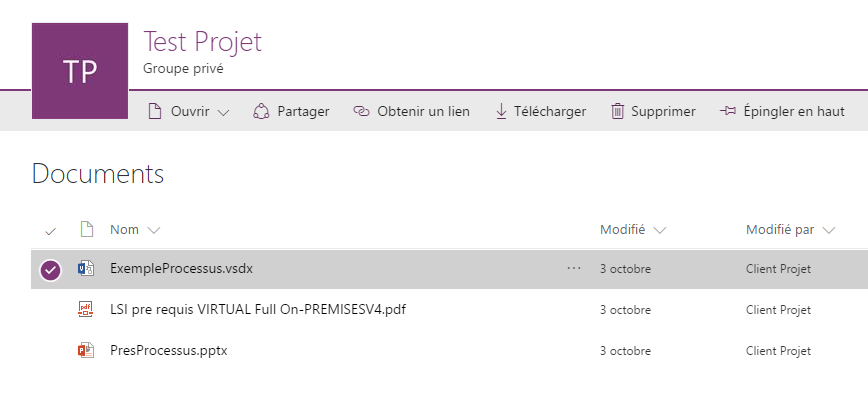868x393 pixels.
Task: Click the Visio icon of ExempleProcessus.vsdx
Action: (86, 268)
